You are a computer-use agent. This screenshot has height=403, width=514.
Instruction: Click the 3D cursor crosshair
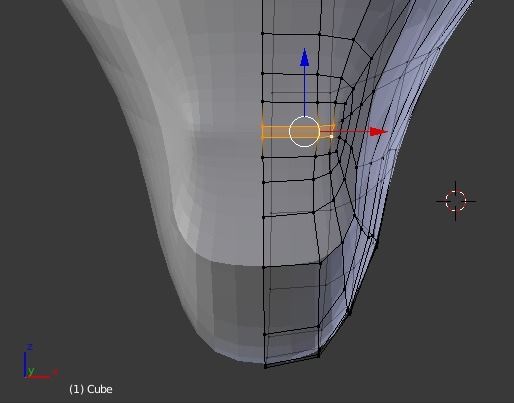coord(456,201)
